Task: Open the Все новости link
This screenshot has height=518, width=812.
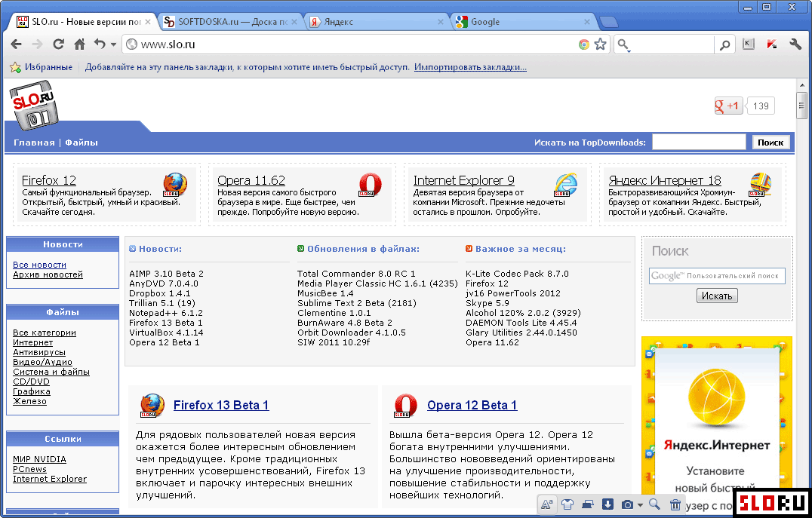Action: point(39,265)
